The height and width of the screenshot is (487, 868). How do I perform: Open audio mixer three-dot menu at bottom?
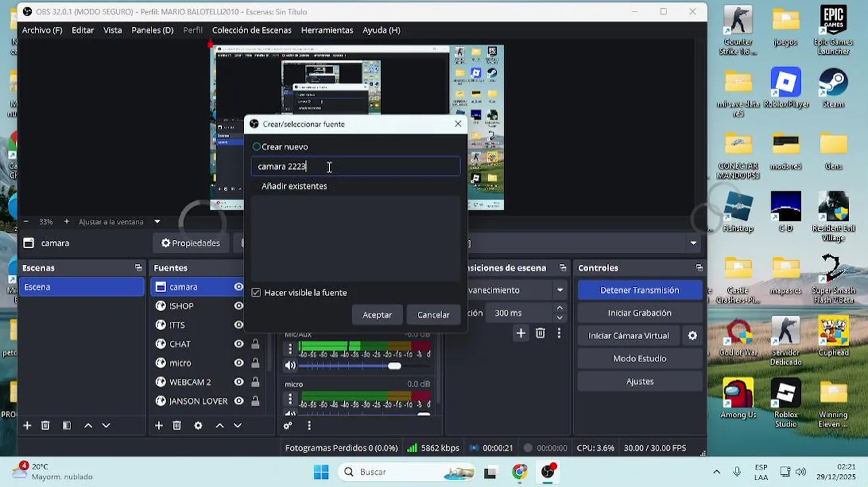[x=309, y=425]
